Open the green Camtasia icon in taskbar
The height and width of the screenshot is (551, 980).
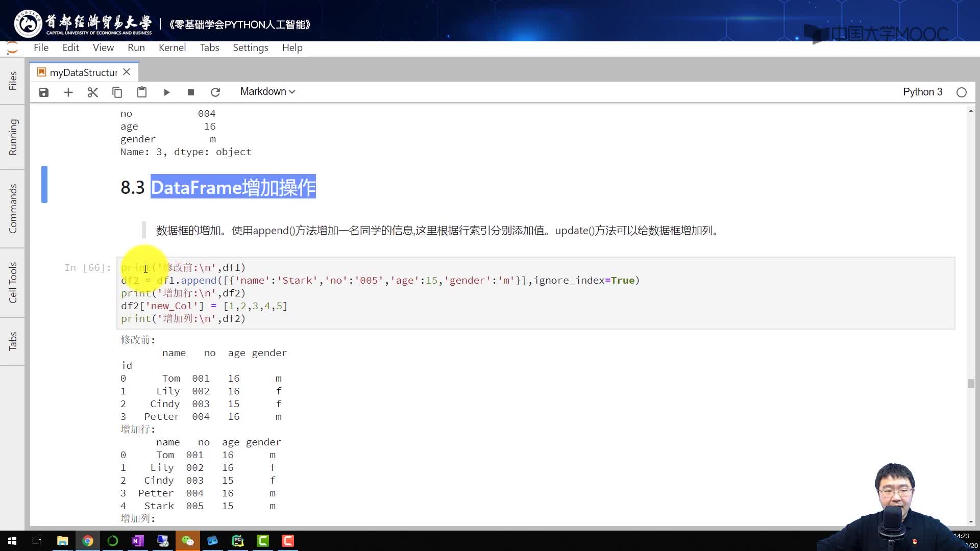point(263,541)
